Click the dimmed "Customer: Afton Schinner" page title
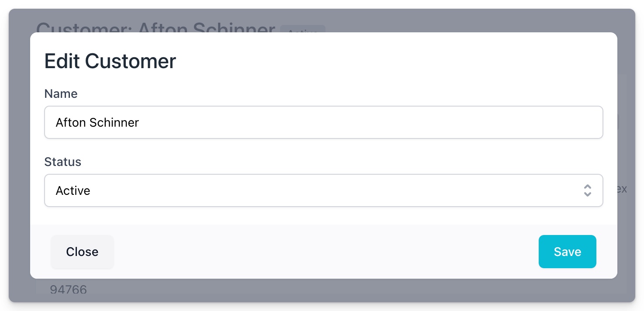Image resolution: width=644 pixels, height=311 pixels. click(x=155, y=27)
